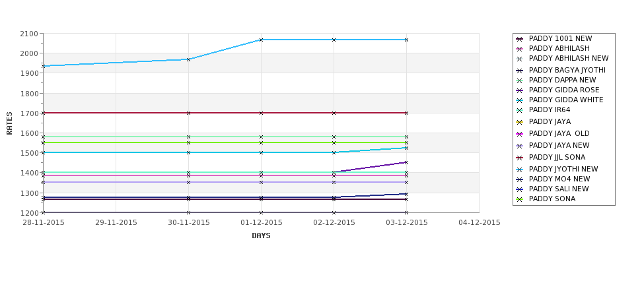Click the 01-12-2015 point at rate 2070

(x=261, y=40)
